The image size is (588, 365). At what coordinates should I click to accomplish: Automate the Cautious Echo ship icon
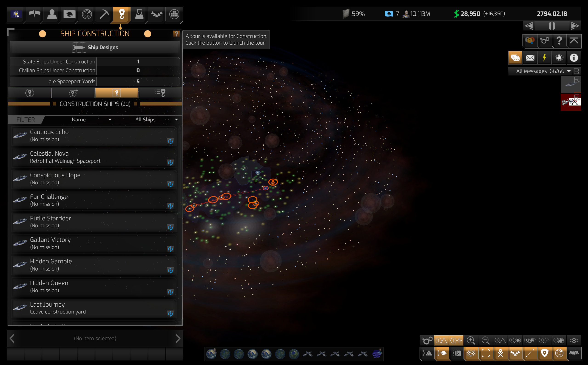[x=170, y=141]
